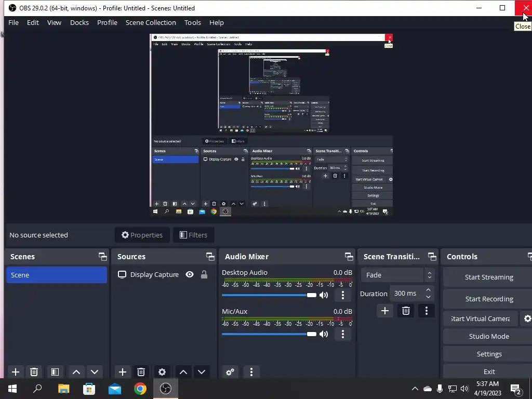532x399 pixels.
Task: Adjust Mic/Aux volume slider
Action: click(x=269, y=334)
